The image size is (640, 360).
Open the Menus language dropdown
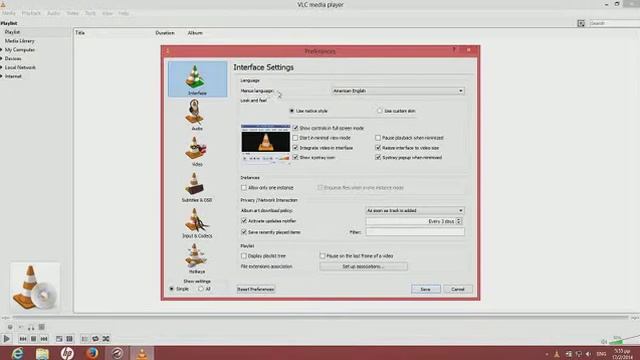pyautogui.click(x=398, y=91)
